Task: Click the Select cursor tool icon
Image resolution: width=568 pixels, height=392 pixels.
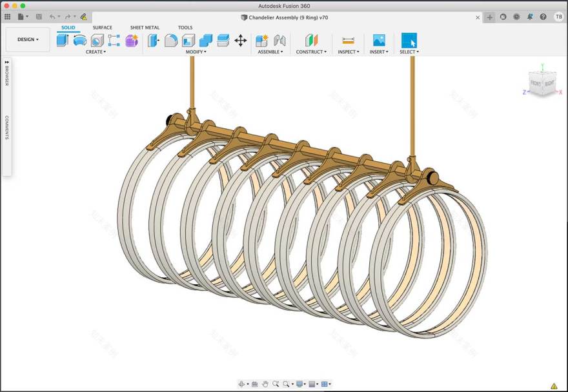Action: (409, 41)
